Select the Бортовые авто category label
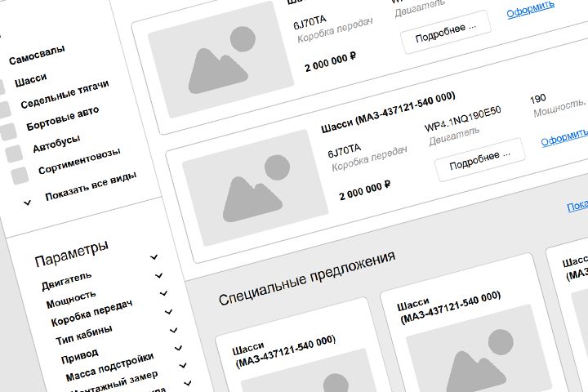 [63, 118]
